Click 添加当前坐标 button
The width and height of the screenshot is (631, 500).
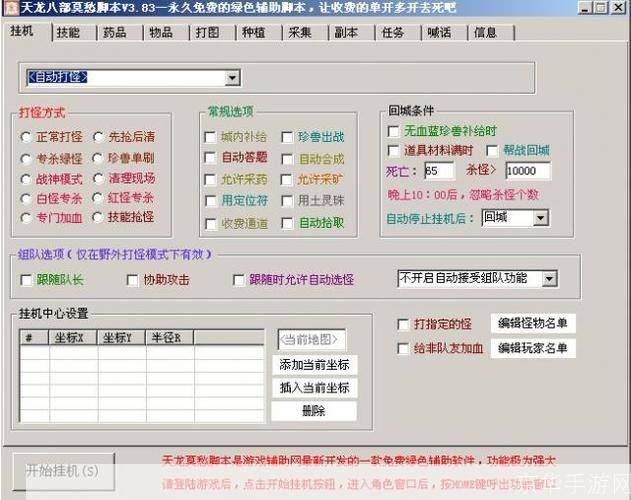[x=314, y=365]
